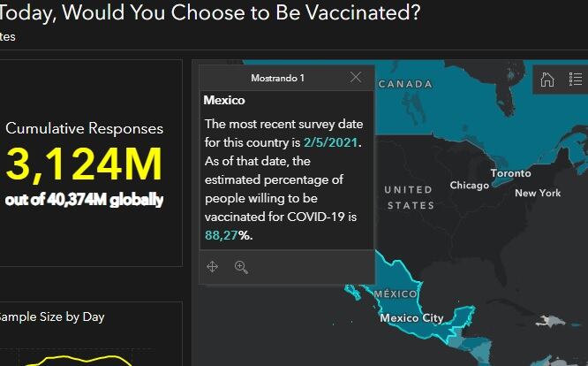Click the Sample Size by Day chart title
The image size is (588, 366).
[x=51, y=316]
